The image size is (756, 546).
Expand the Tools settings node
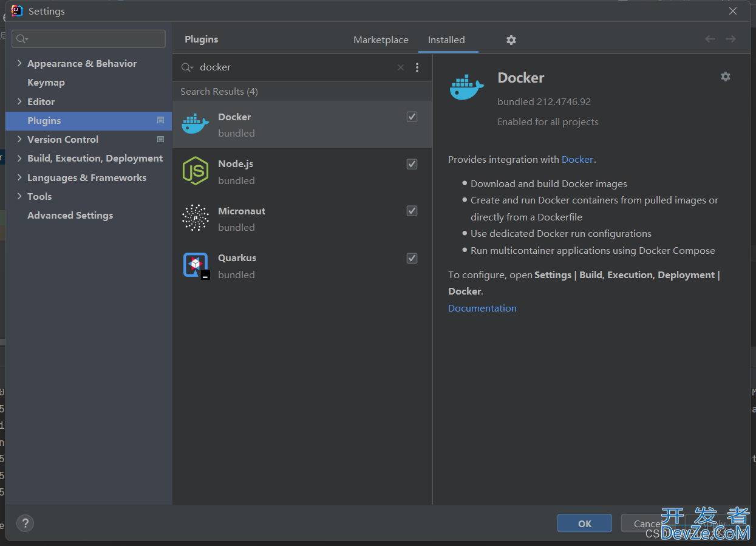[19, 196]
